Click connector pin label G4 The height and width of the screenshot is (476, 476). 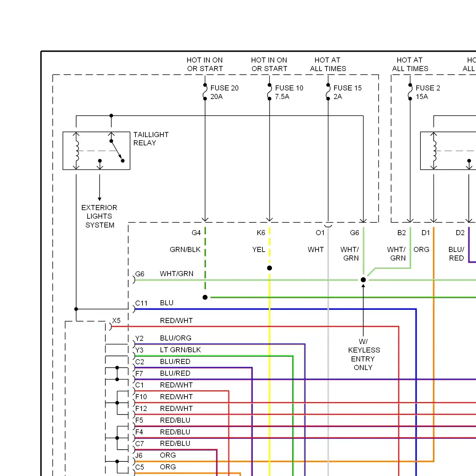coord(196,233)
